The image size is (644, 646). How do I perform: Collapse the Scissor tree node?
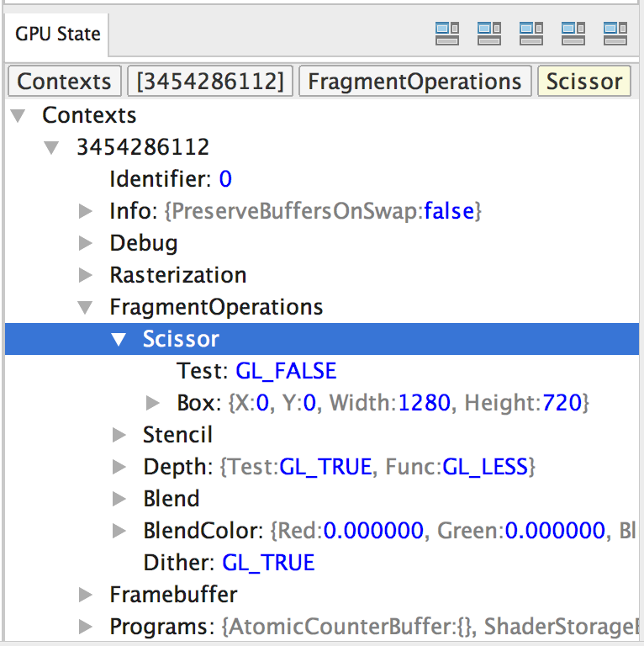119,339
